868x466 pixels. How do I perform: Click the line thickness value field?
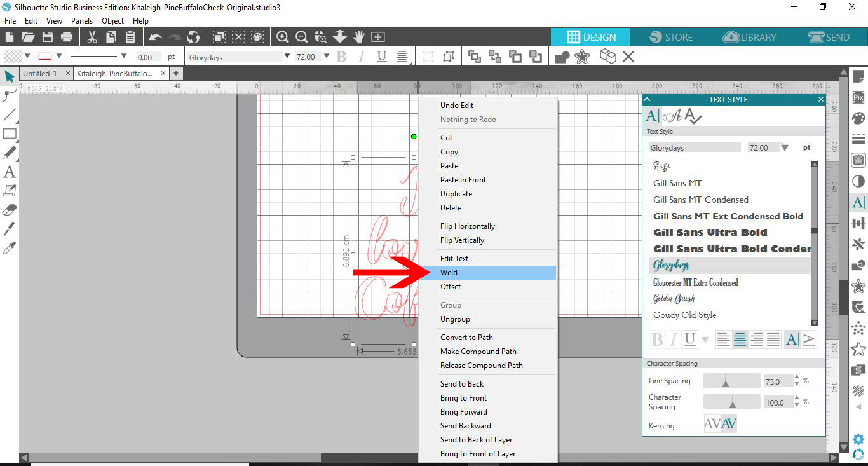click(147, 57)
